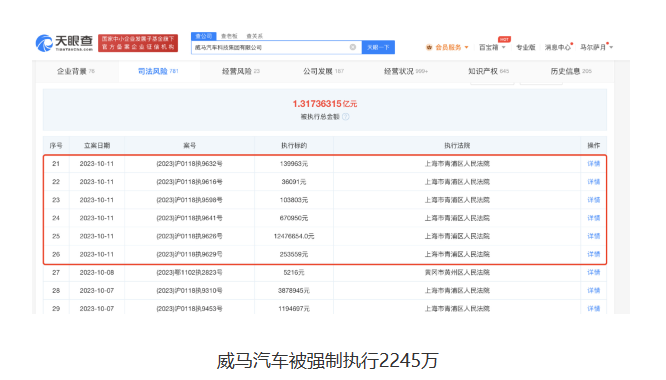Click the amount 139963元
Screen dimensions: 666x380
pyautogui.click(x=294, y=163)
